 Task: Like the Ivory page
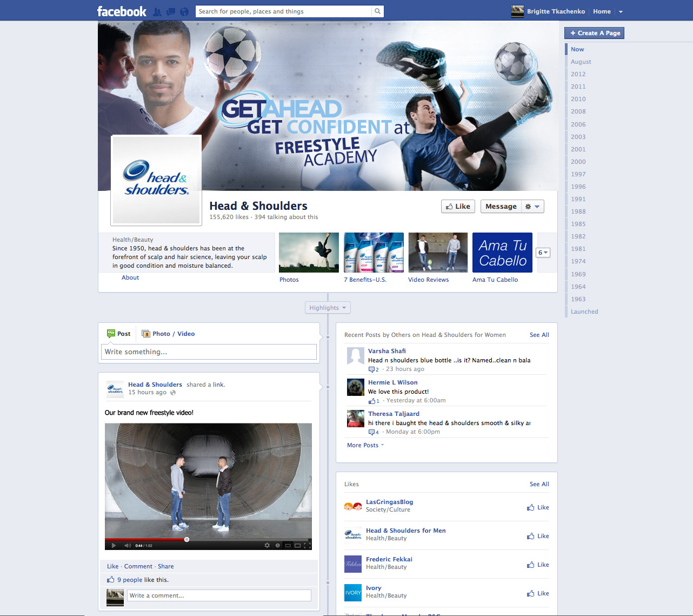[538, 593]
